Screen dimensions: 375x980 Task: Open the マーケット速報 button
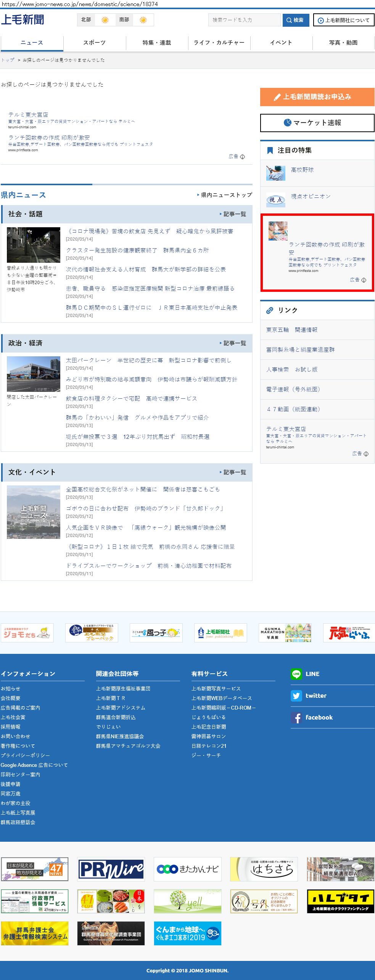coord(317,123)
